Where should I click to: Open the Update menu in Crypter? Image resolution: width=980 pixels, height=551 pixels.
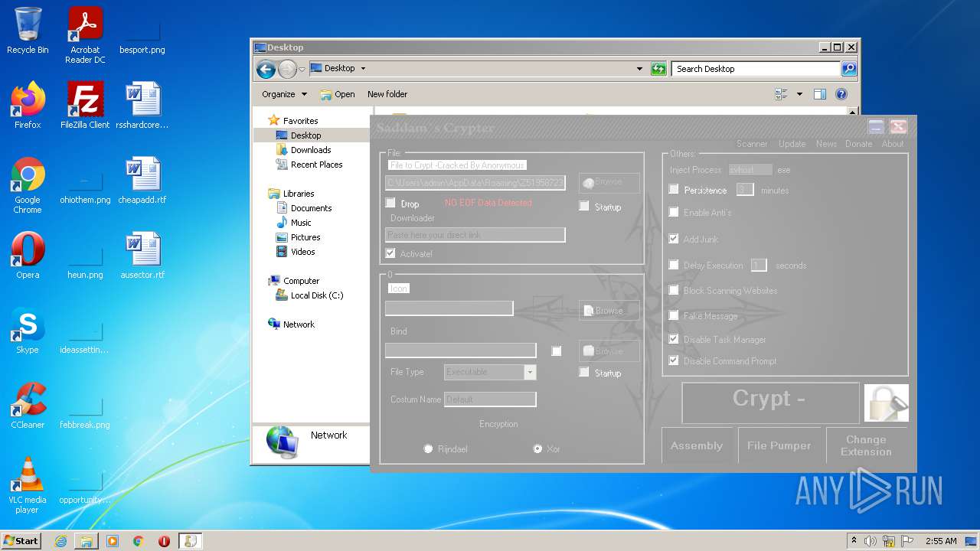(792, 144)
